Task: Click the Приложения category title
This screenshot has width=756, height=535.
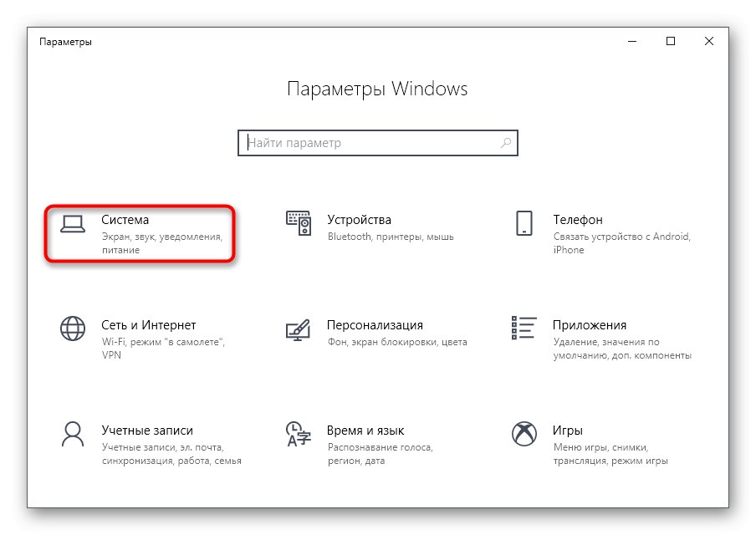Action: [590, 325]
